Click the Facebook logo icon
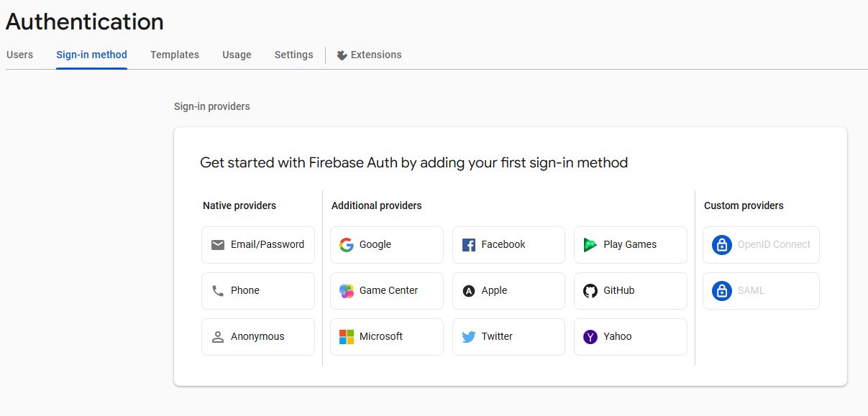Screen dimensions: 868x416 click(x=469, y=245)
